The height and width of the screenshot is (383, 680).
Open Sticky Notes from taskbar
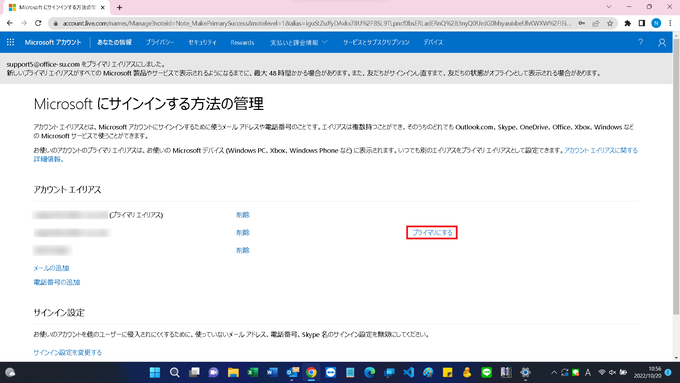[x=448, y=372]
